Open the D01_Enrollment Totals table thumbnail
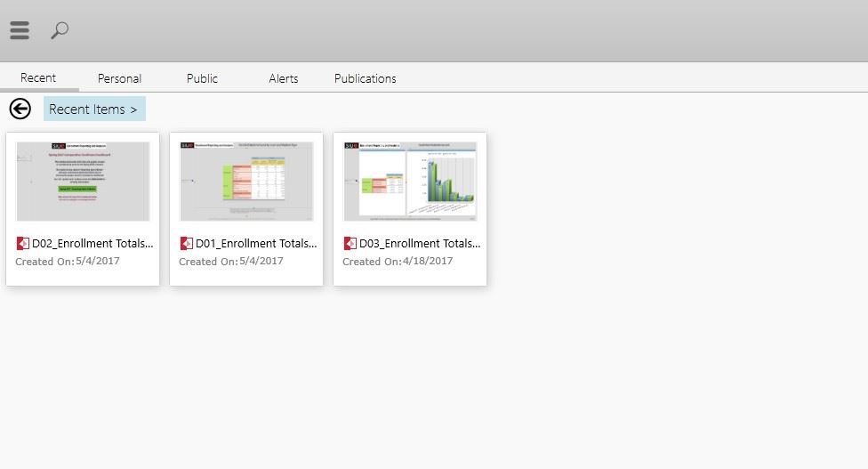Screen dimensions: 868x469 tap(246, 181)
